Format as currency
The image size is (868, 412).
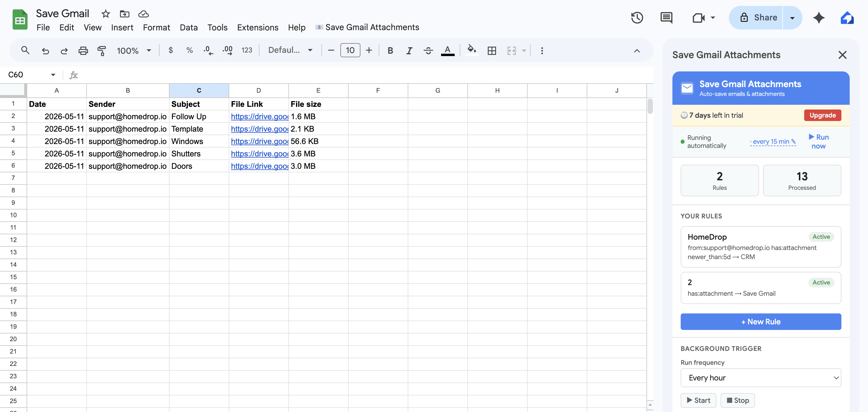171,50
